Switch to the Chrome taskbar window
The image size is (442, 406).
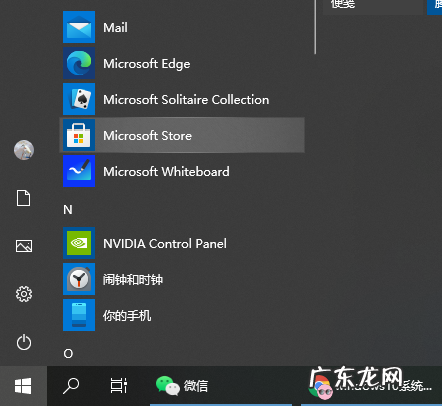[371, 386]
